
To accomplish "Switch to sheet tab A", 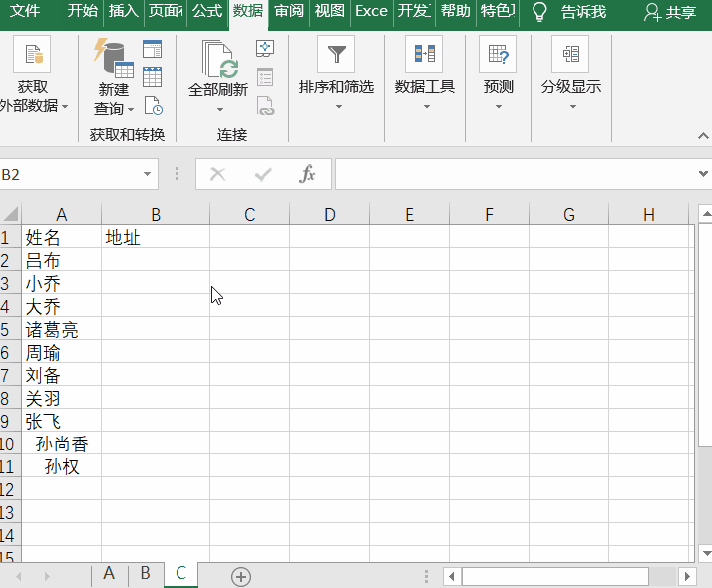I will click(109, 573).
